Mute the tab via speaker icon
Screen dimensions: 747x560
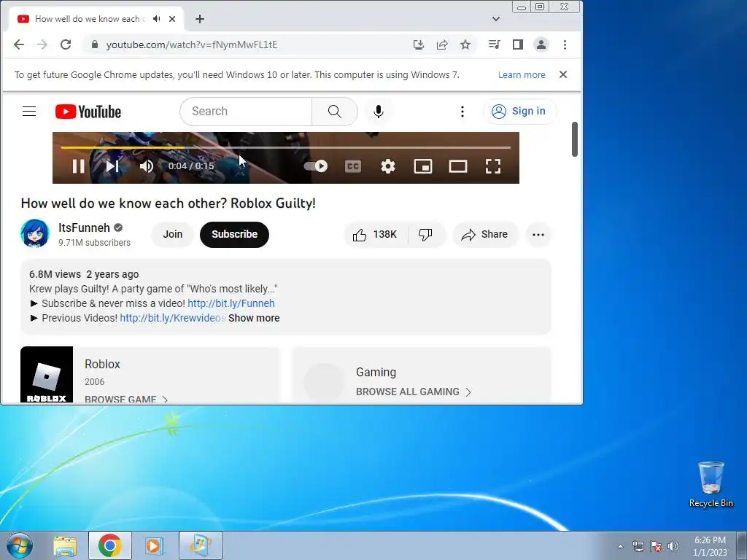pos(157,19)
